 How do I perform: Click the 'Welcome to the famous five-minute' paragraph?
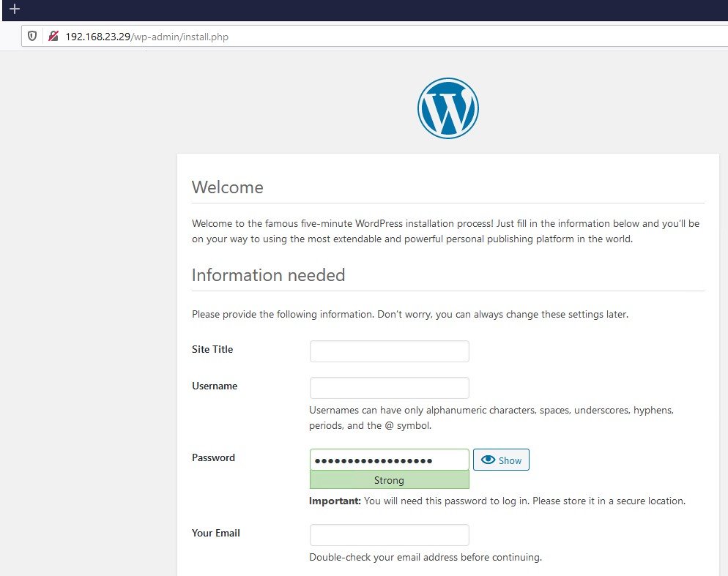(446, 231)
